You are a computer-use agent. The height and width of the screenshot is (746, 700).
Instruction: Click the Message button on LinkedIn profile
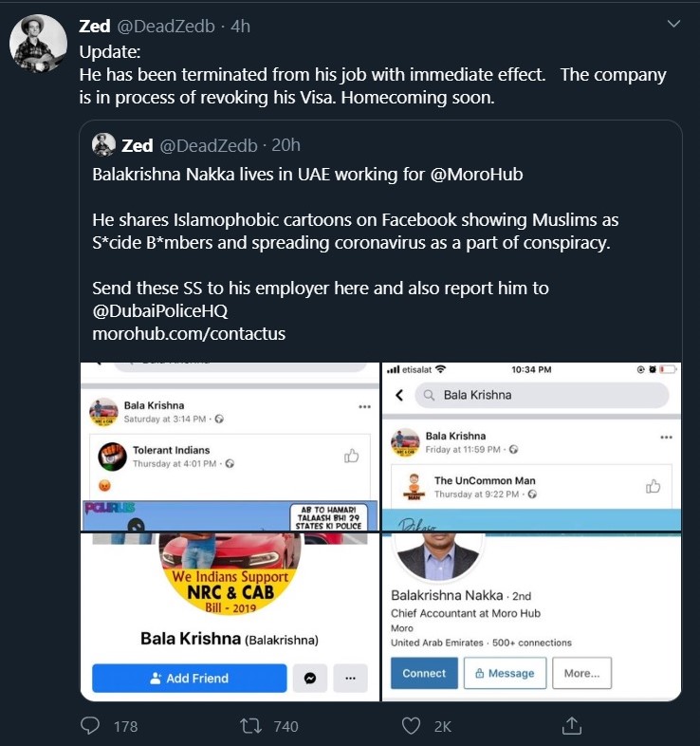click(x=505, y=673)
